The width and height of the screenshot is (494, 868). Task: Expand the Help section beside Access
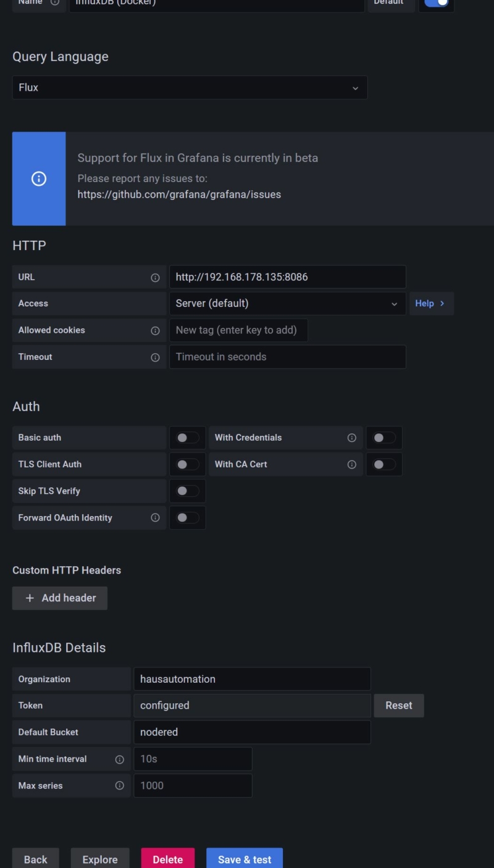(431, 303)
